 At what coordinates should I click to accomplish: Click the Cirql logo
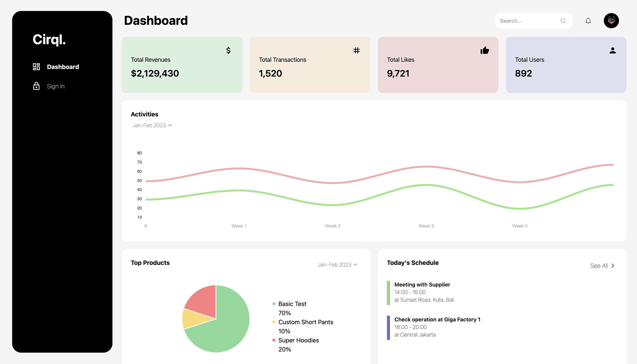[x=49, y=39]
